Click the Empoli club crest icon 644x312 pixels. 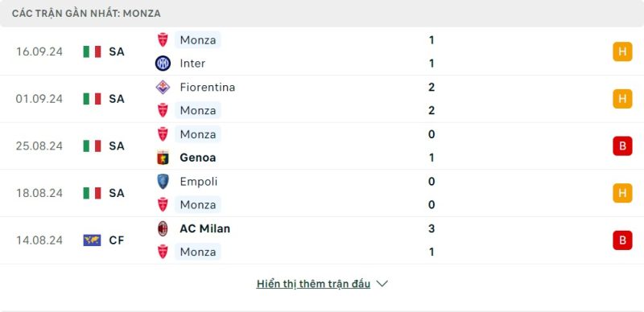coord(163,182)
